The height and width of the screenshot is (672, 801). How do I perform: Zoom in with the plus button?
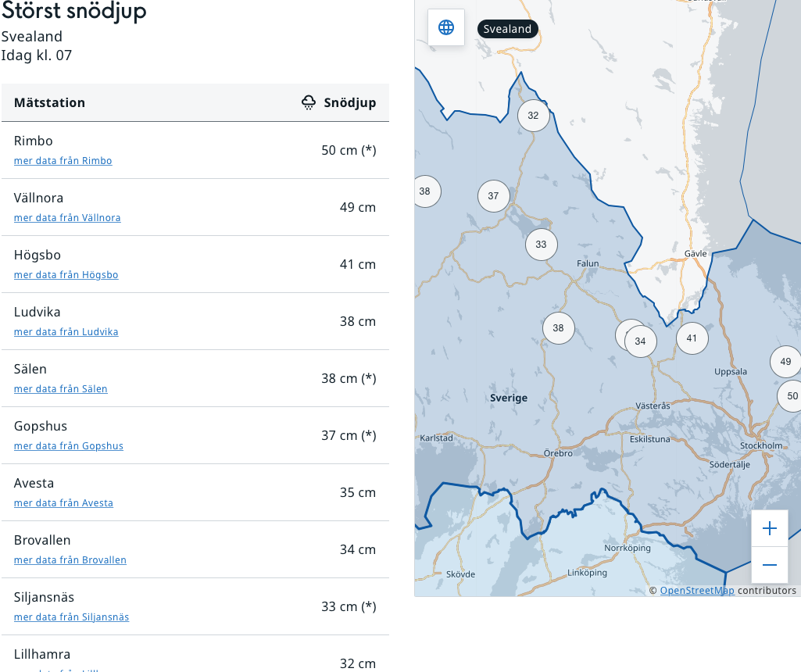769,529
